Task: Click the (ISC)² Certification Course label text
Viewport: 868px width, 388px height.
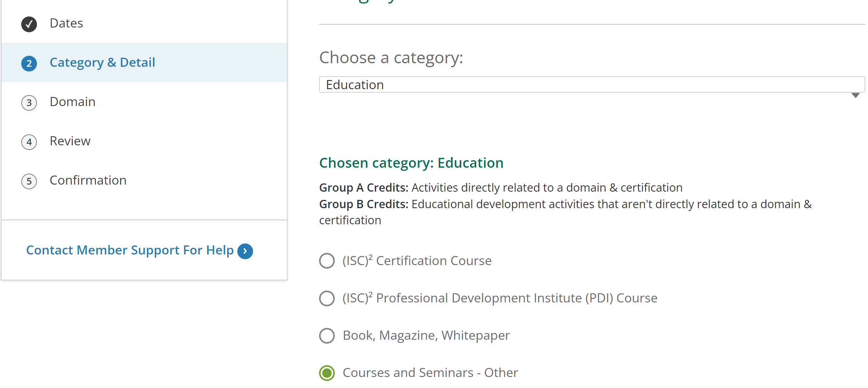Action: pyautogui.click(x=417, y=261)
